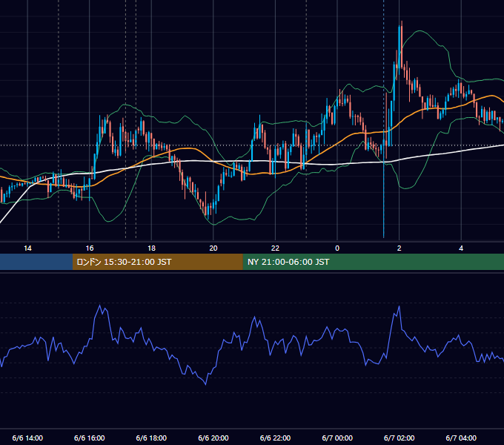Click the 6/7 02:00 time label
Screen dimensions: 504x445
(399, 438)
